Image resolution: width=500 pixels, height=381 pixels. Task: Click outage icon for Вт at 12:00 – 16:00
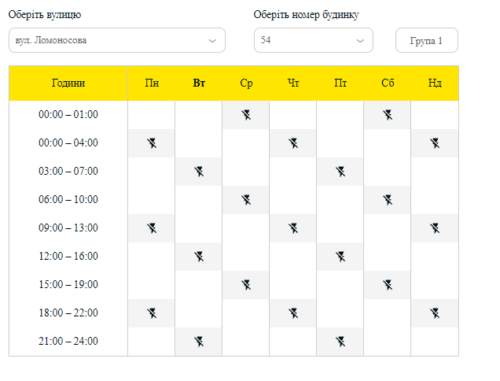[x=199, y=257]
